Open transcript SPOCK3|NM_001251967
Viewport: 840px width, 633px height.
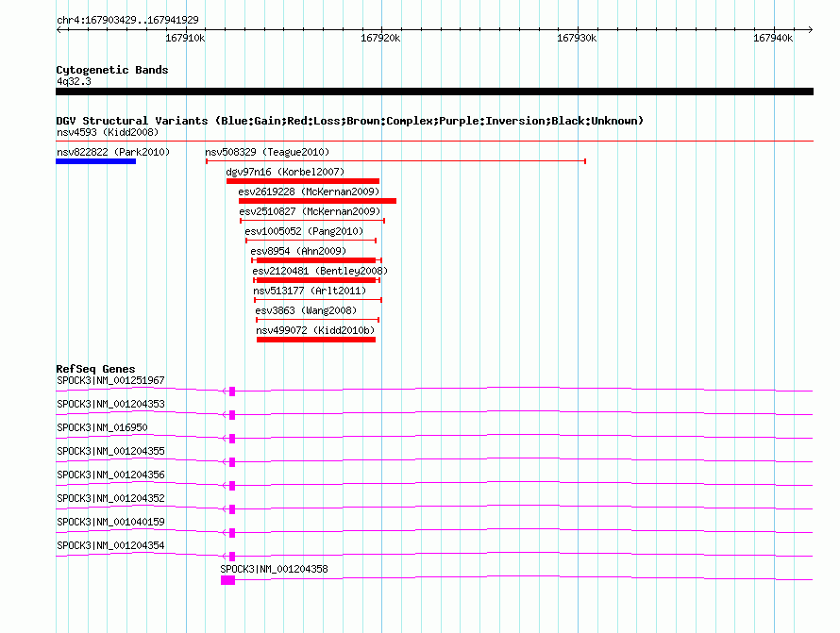pos(110,380)
